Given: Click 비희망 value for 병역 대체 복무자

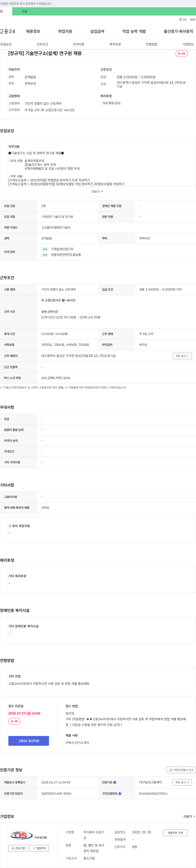Looking at the screenshot, I should click(45, 508).
